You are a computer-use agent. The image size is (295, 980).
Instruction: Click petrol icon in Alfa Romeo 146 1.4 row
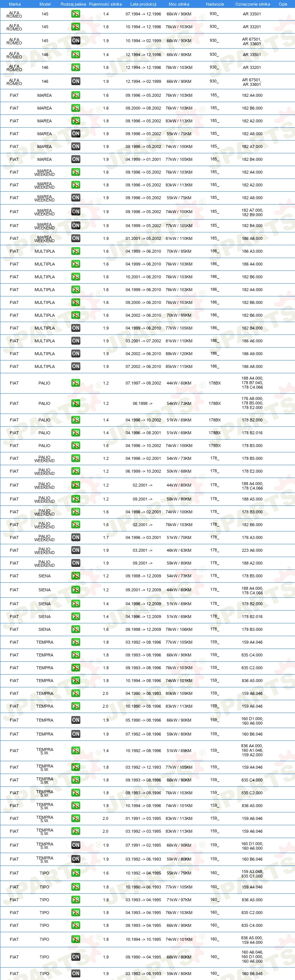click(x=75, y=55)
